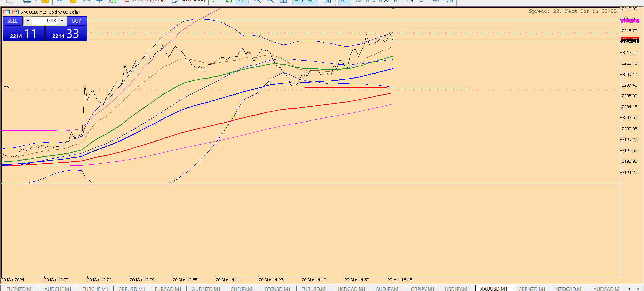Click the 2199.20 price scale label
644x291 pixels.
click(x=629, y=139)
